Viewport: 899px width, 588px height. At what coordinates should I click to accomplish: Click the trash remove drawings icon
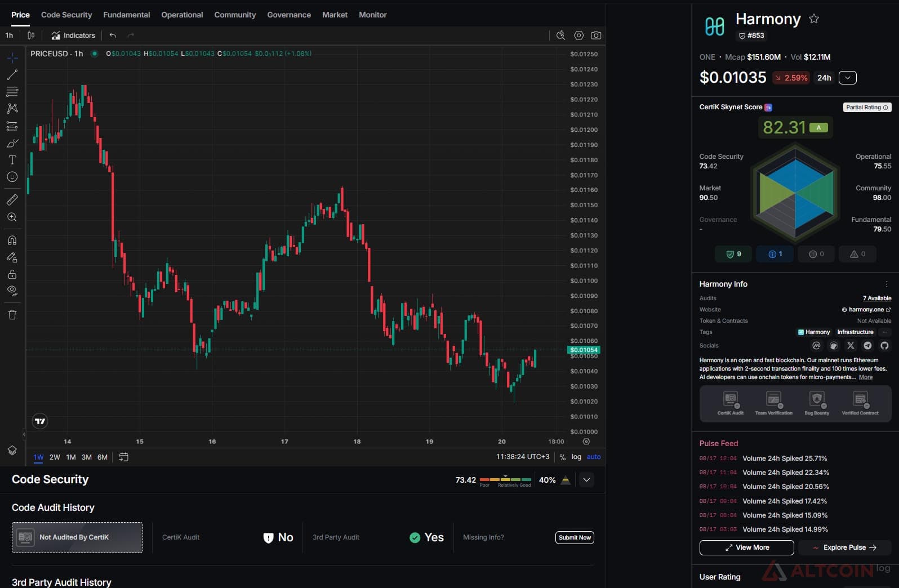[x=12, y=314]
